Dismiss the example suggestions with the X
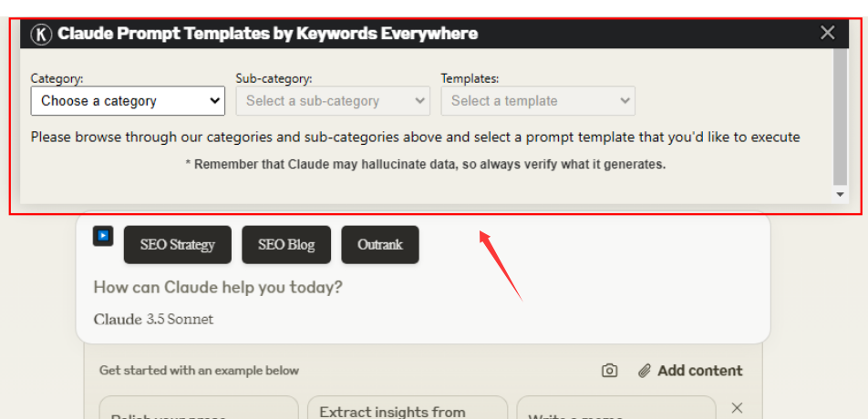 click(738, 408)
